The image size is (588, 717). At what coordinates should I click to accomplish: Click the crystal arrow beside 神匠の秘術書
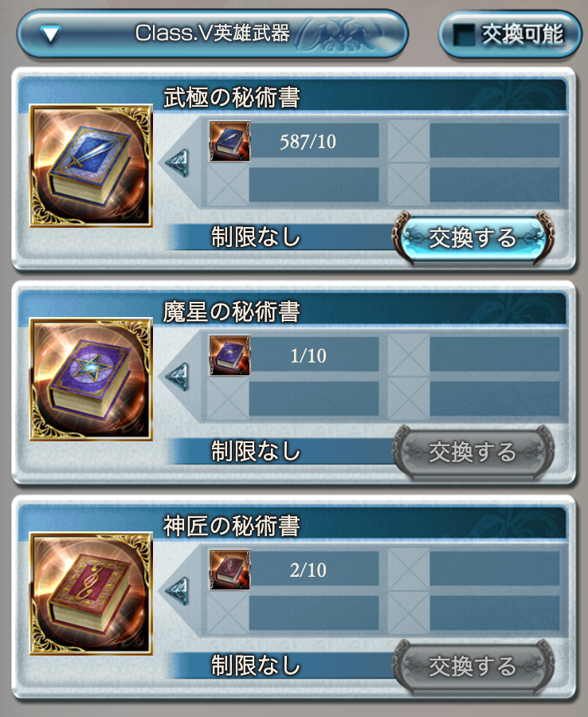coord(178,590)
